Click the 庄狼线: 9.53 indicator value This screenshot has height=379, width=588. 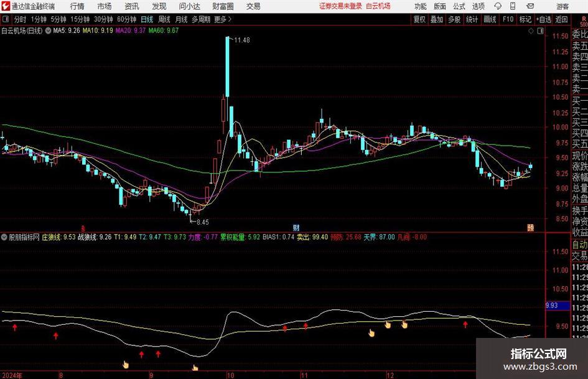(x=58, y=237)
